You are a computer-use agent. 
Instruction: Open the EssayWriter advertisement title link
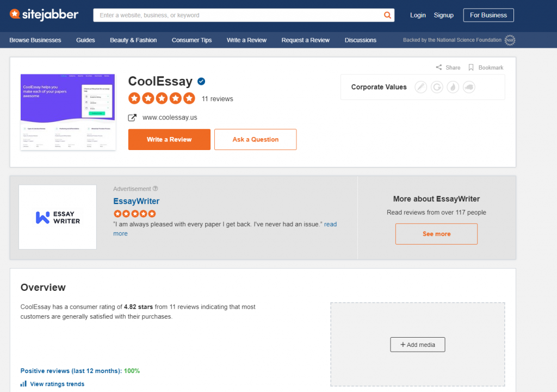(x=137, y=201)
